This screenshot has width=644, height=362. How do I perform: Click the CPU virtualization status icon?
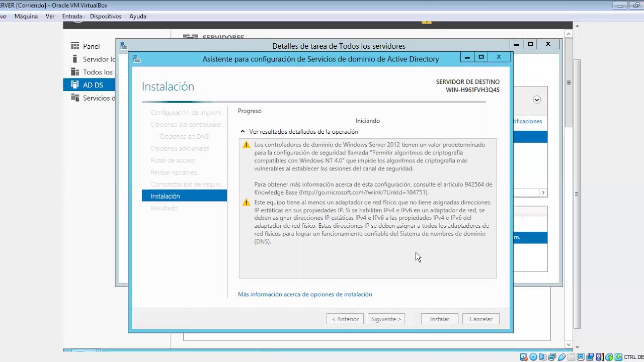coord(600,357)
